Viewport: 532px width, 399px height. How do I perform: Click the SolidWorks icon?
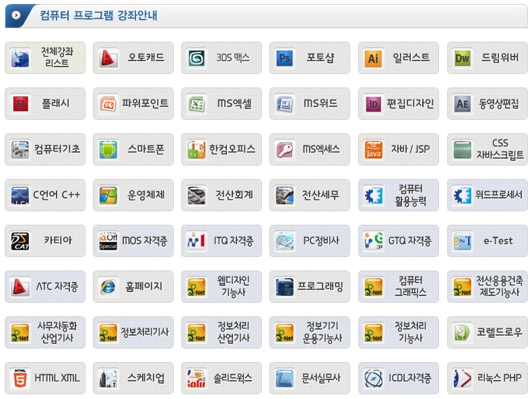pyautogui.click(x=197, y=378)
